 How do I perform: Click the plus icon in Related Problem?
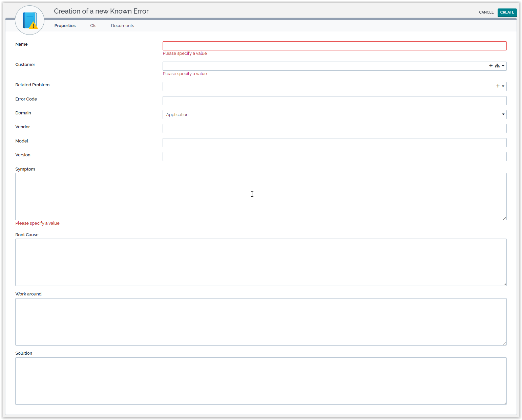498,86
